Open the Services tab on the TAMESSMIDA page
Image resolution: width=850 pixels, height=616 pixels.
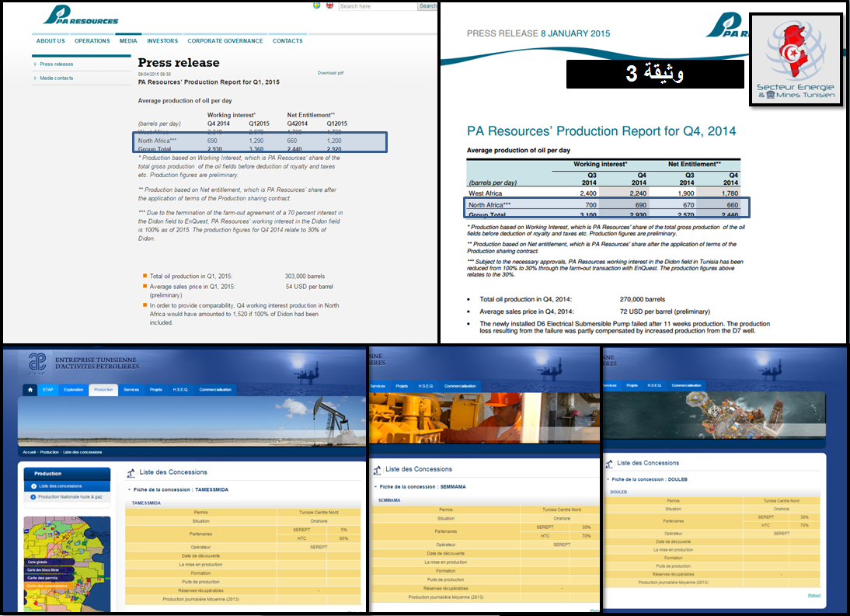point(131,389)
